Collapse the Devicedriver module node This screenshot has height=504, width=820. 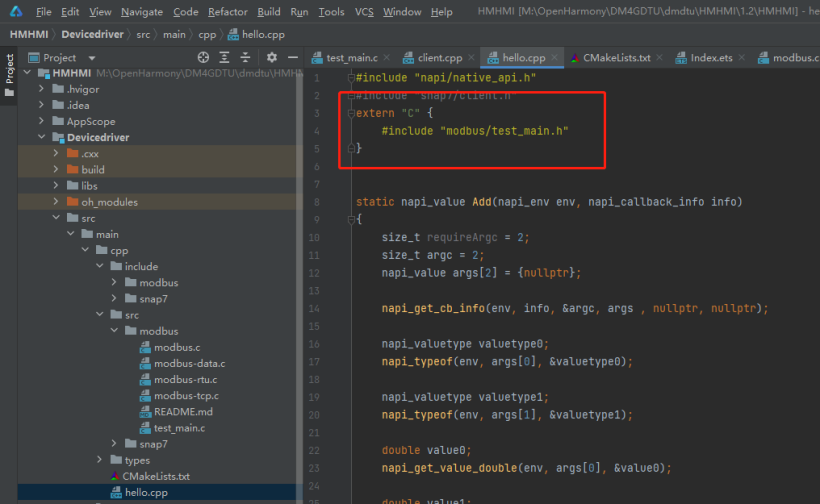[41, 137]
